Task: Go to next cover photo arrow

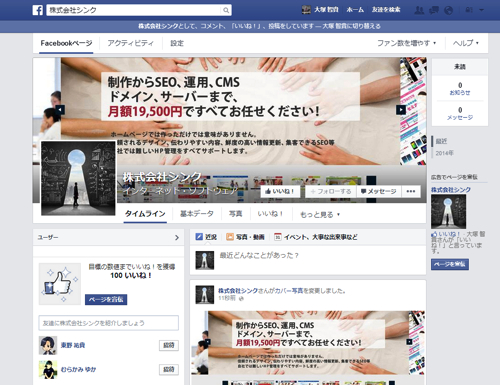Action: click(401, 110)
